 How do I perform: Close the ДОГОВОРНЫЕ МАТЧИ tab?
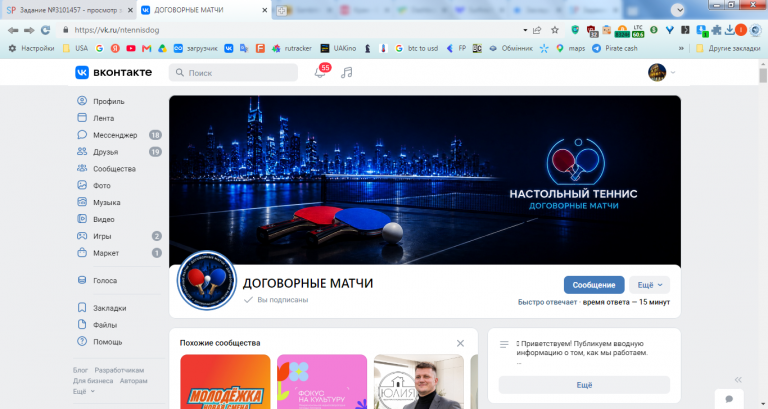coord(264,10)
